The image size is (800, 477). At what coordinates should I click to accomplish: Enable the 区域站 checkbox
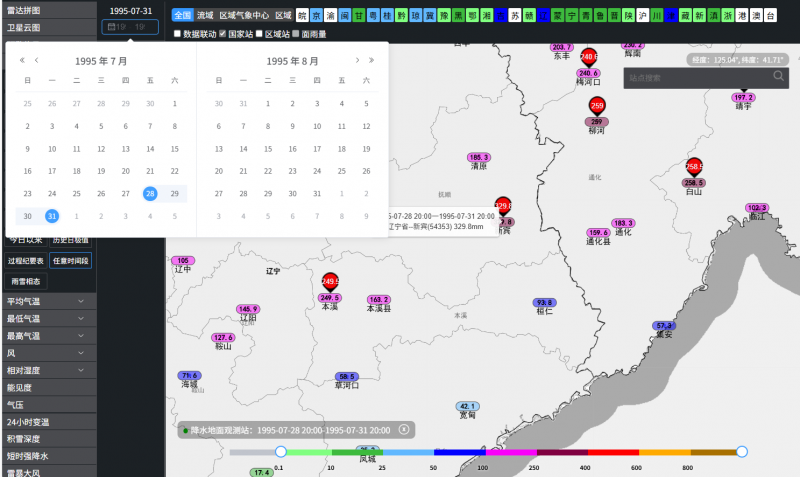click(x=259, y=34)
